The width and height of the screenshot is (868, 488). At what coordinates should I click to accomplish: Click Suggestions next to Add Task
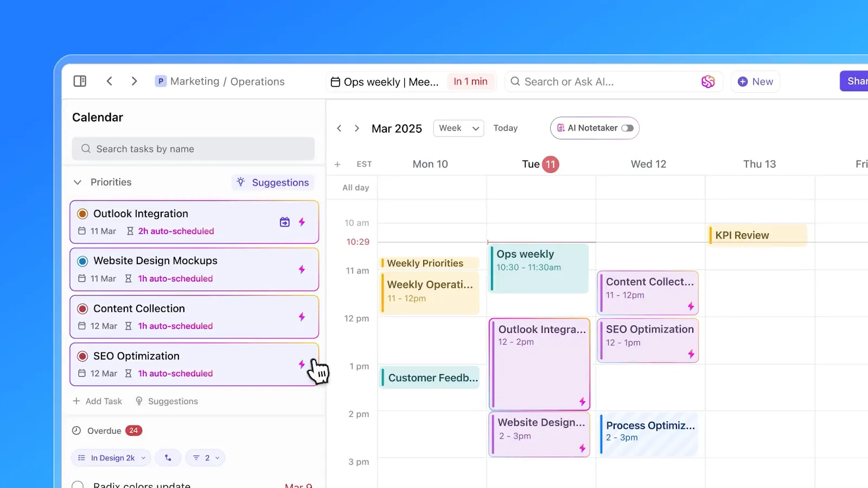point(167,401)
